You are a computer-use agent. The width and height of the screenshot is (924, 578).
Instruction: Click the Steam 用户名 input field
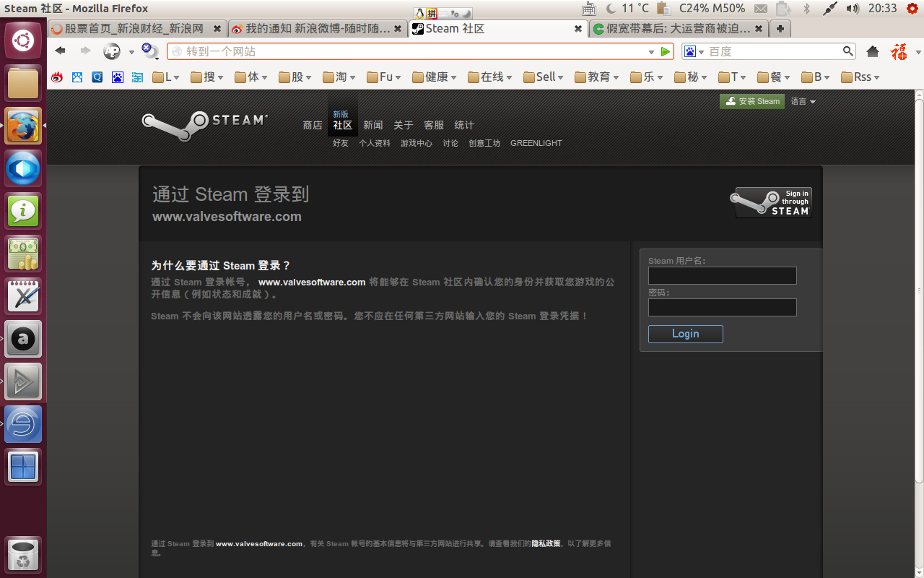tap(723, 275)
